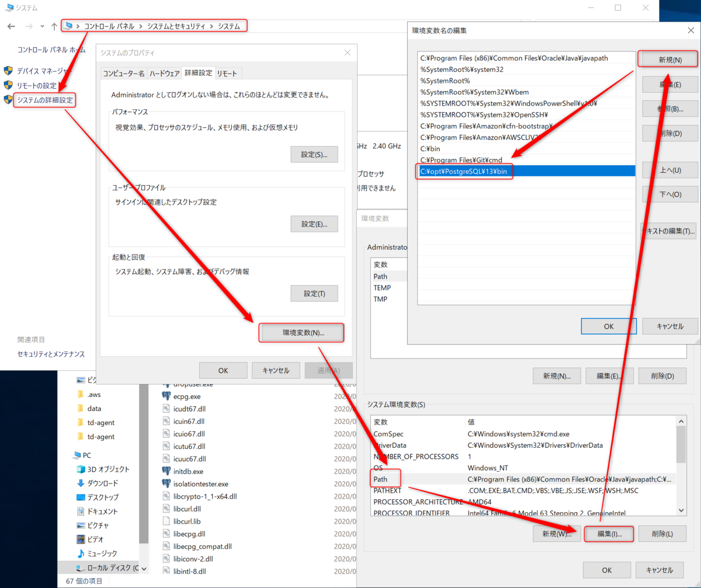Click the DLL icon of icuuc67.dll

point(166,459)
